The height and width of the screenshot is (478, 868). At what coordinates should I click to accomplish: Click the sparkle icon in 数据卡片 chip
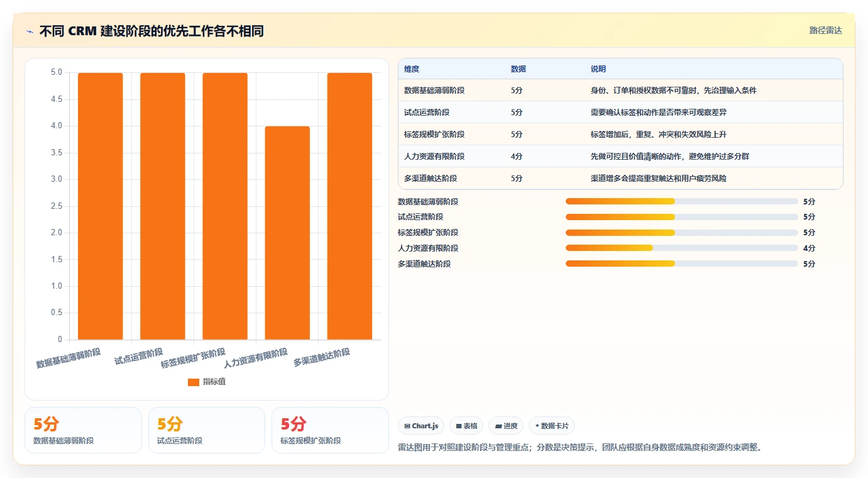(x=537, y=426)
